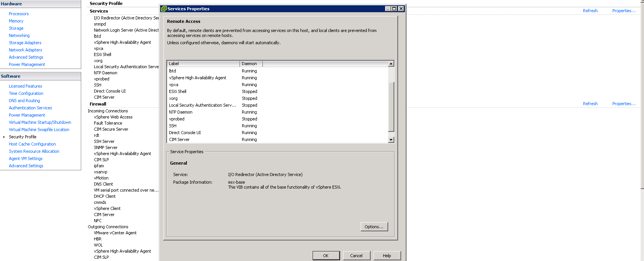
Task: Select the ESXi Shell row in the dialog
Action: point(278,91)
